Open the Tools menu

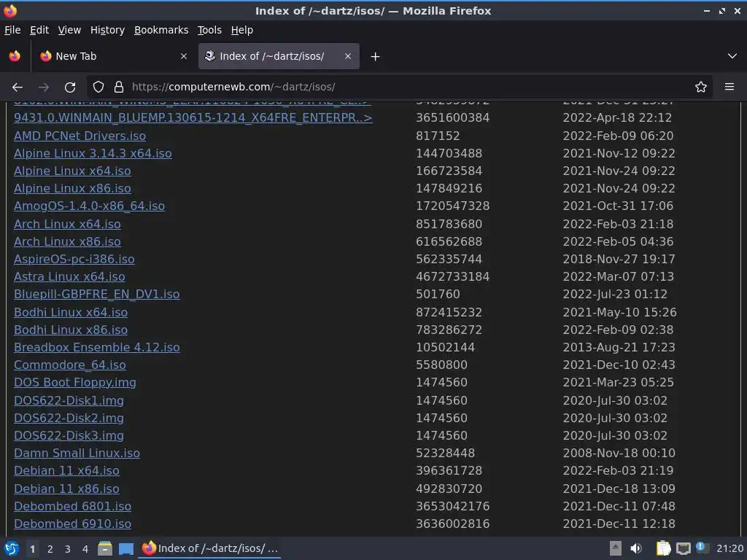pyautogui.click(x=209, y=30)
